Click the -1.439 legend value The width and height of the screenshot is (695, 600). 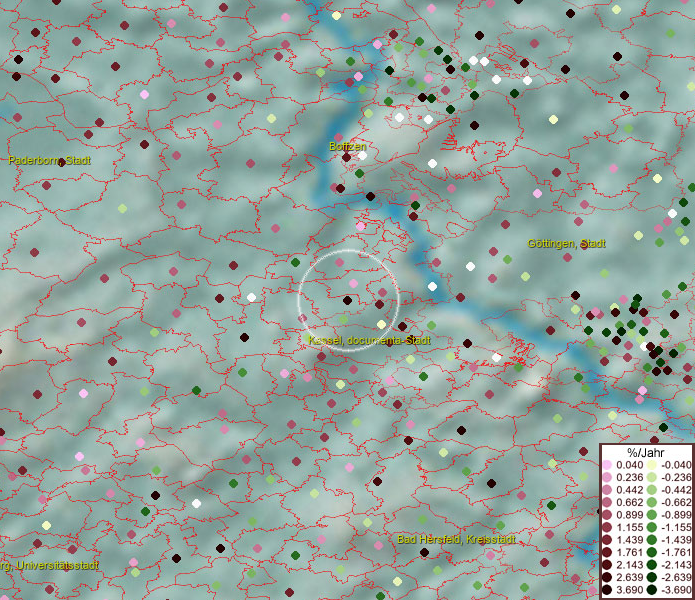coord(676,540)
